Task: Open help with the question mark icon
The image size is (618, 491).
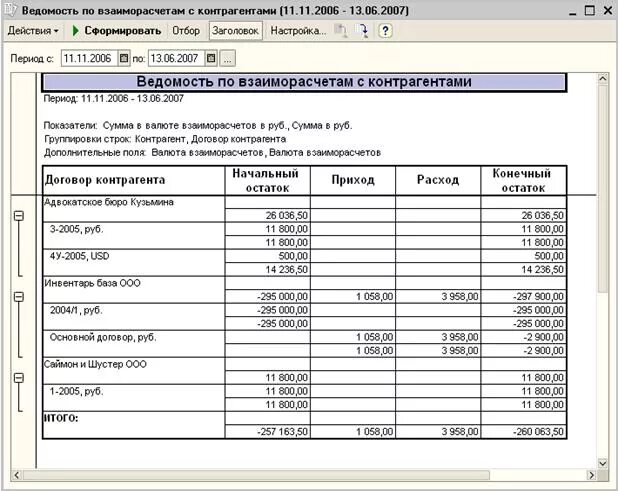Action: pyautogui.click(x=385, y=31)
